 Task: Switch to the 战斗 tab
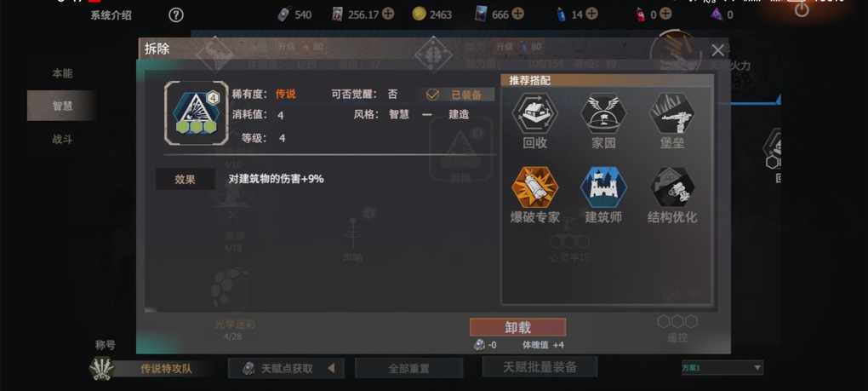point(62,139)
